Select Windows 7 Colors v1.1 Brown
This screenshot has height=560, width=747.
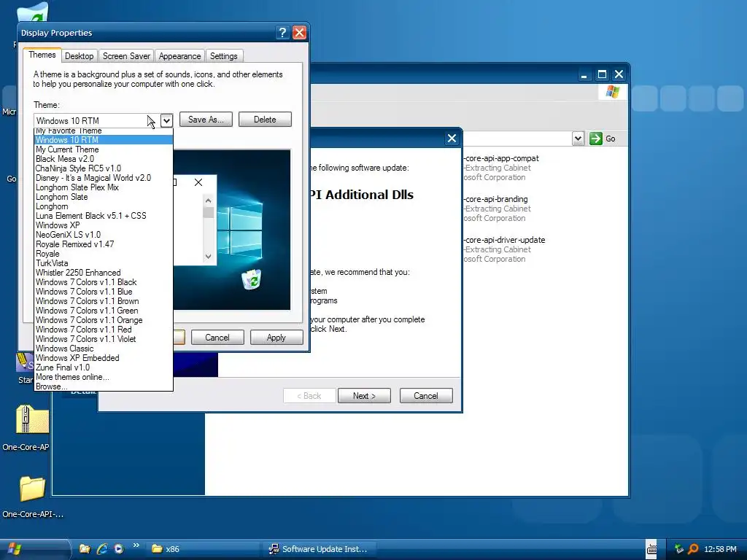[x=104, y=301]
